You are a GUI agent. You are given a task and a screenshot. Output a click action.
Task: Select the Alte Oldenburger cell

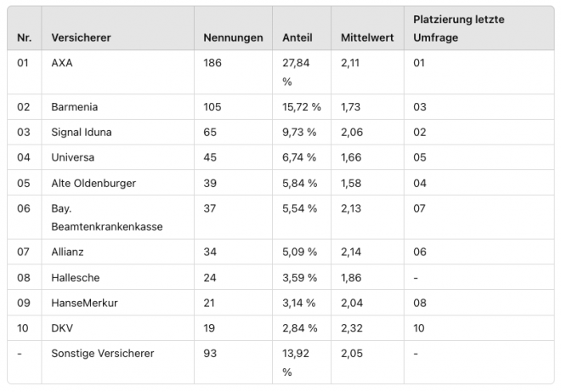[93, 184]
